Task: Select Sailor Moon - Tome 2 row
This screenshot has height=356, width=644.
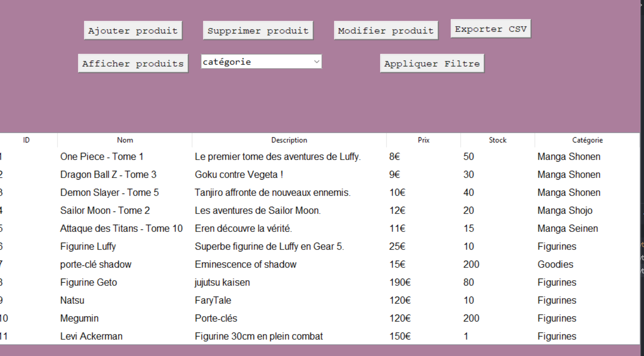Action: click(320, 210)
